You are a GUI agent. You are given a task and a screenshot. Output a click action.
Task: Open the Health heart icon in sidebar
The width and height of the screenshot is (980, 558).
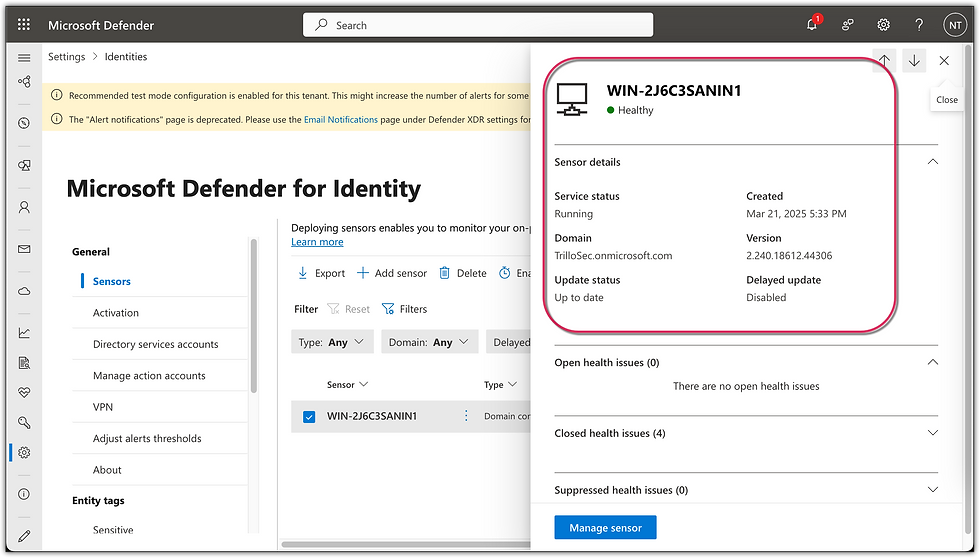[24, 392]
